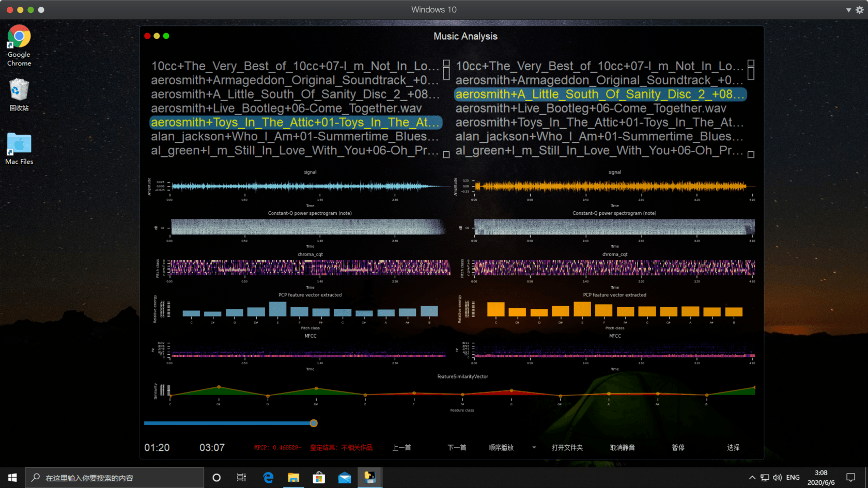Expand the VM title bar dropdown arrow
The image size is (868, 488).
[848, 10]
